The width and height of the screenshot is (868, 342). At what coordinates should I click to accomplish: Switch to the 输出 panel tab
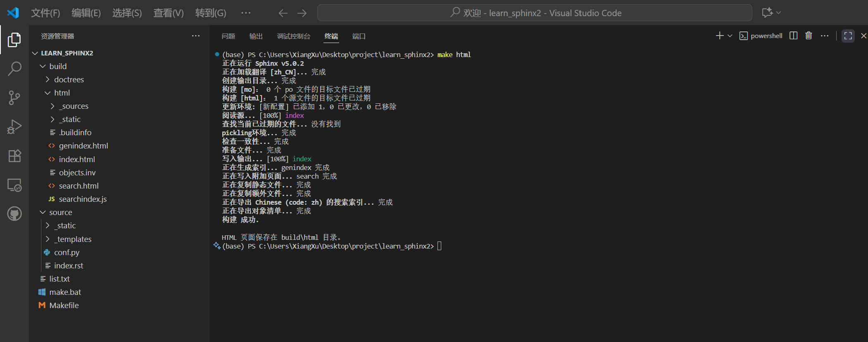(256, 36)
